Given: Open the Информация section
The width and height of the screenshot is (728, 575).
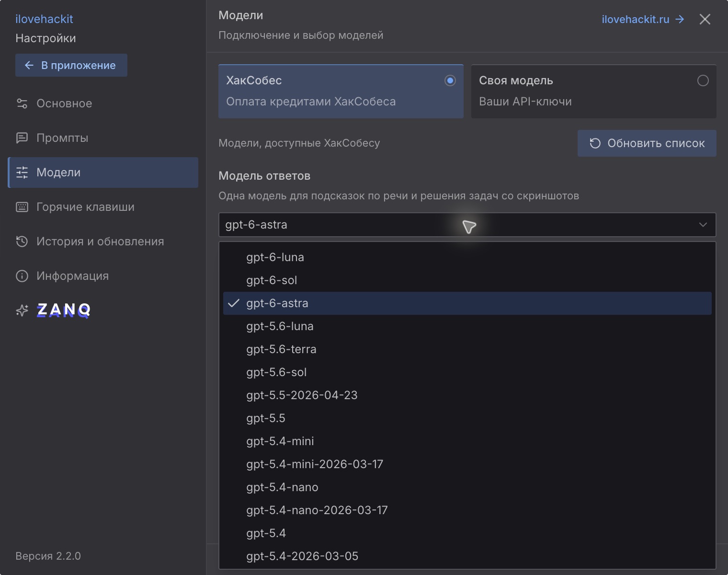Looking at the screenshot, I should coord(103,276).
